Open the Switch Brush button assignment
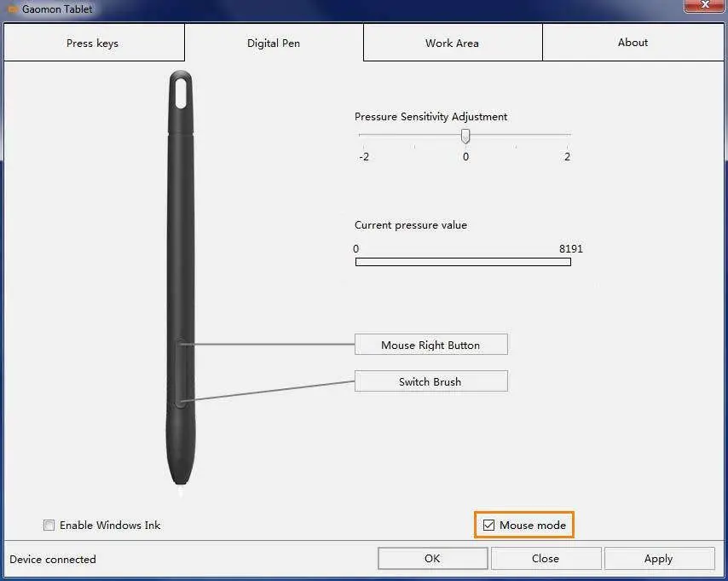 [430, 381]
